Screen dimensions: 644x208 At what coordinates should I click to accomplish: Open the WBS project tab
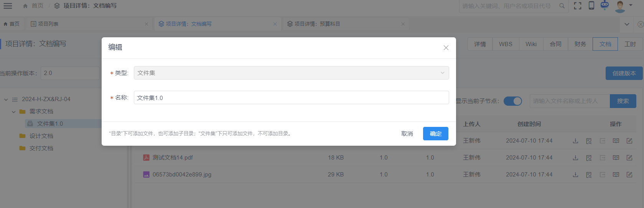pos(506,44)
